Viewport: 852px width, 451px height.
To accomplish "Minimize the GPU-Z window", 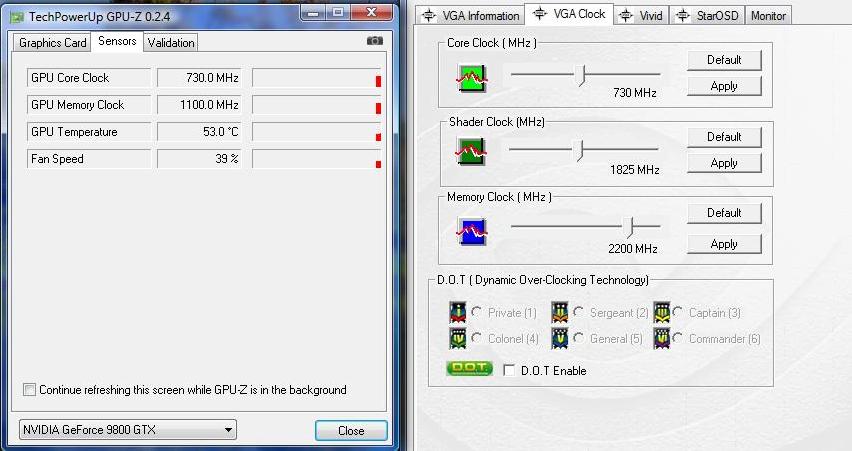I will tap(313, 12).
